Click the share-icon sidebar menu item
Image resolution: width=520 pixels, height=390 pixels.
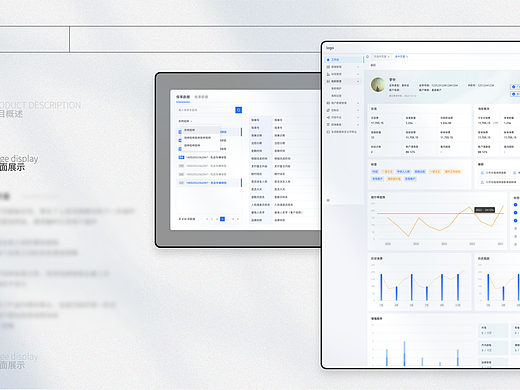[343, 117]
